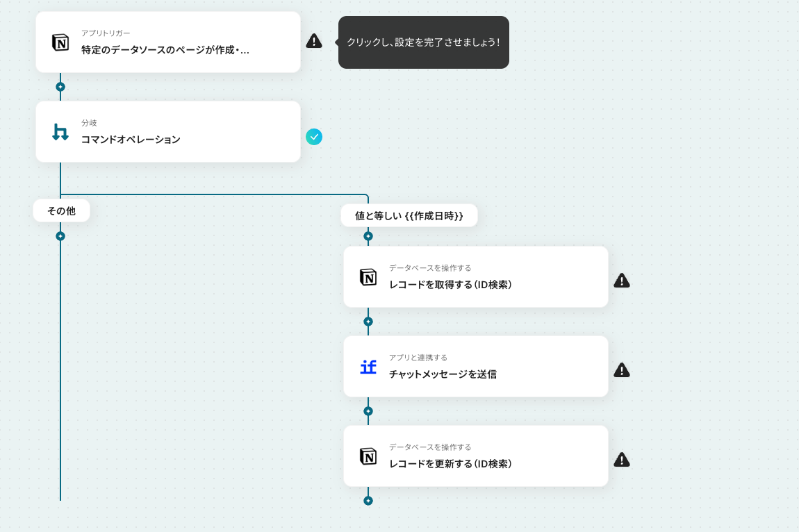799x532 pixels.
Task: Select the 値と等しい {{作成日時}} branch label
Action: pos(409,215)
